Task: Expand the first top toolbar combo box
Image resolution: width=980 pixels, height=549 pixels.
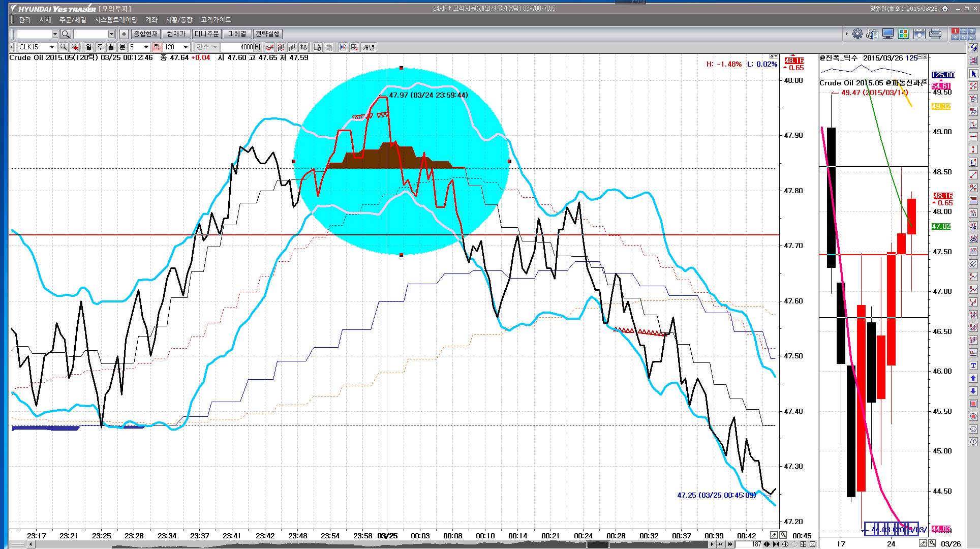Action: [x=55, y=34]
